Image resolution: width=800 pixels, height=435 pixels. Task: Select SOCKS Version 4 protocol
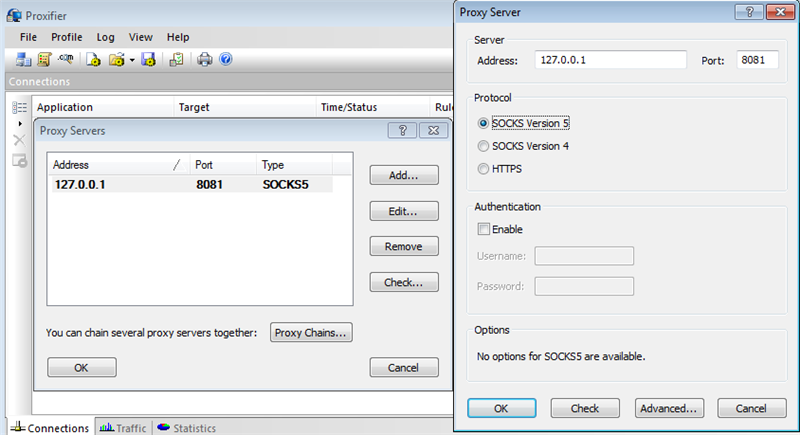524,146
